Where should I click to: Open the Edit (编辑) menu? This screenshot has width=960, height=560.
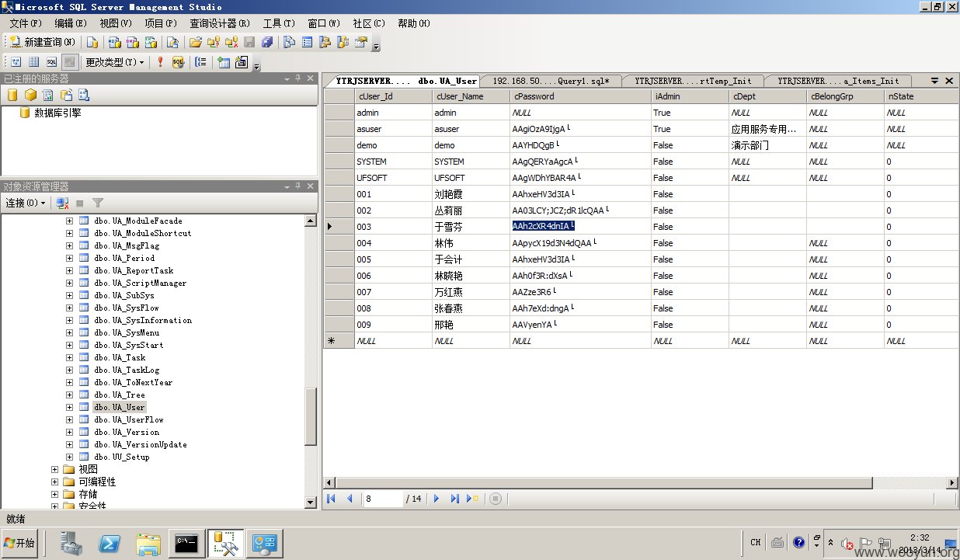71,23
